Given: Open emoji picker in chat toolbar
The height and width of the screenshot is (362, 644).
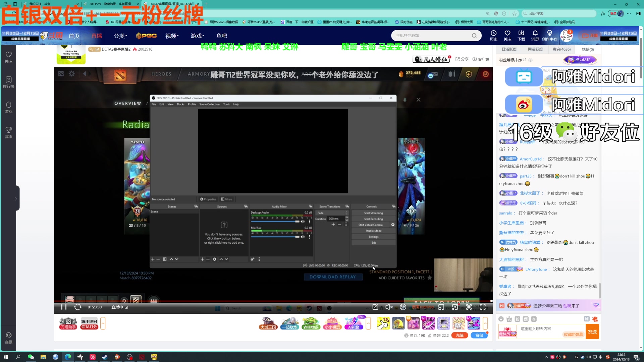Looking at the screenshot, I should 501,319.
